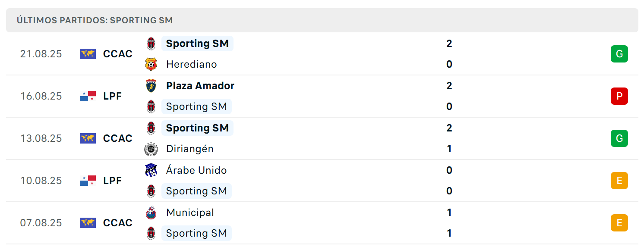Image resolution: width=644 pixels, height=250 pixels.
Task: Open the match dated 13.08.25
Action: click(x=322, y=138)
